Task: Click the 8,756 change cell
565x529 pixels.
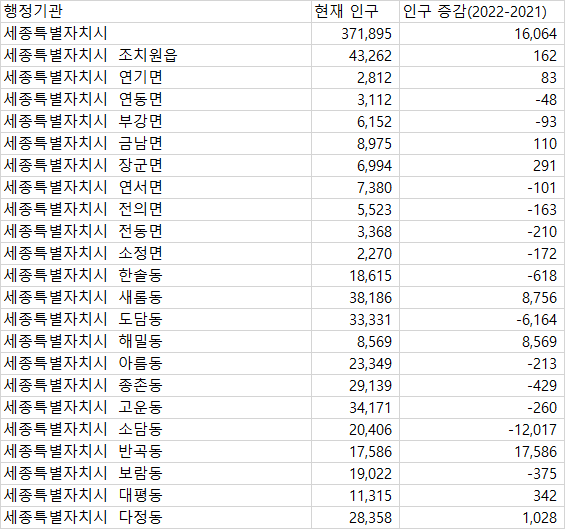Action: 482,298
